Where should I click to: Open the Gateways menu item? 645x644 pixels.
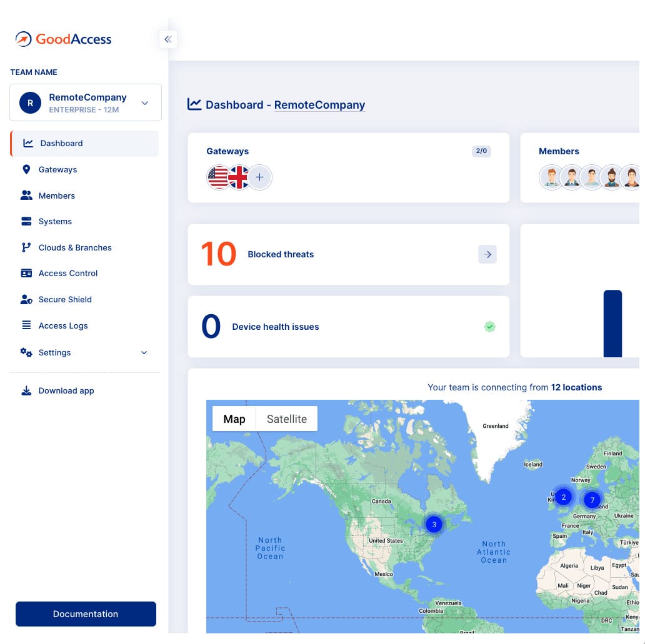(x=57, y=169)
